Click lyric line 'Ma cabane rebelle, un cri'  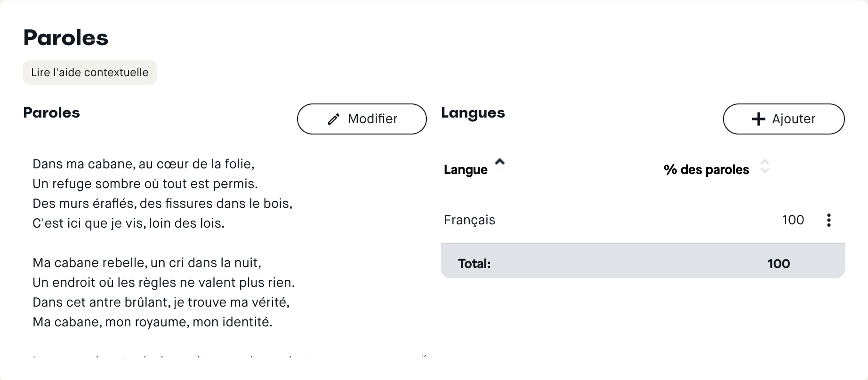point(146,263)
